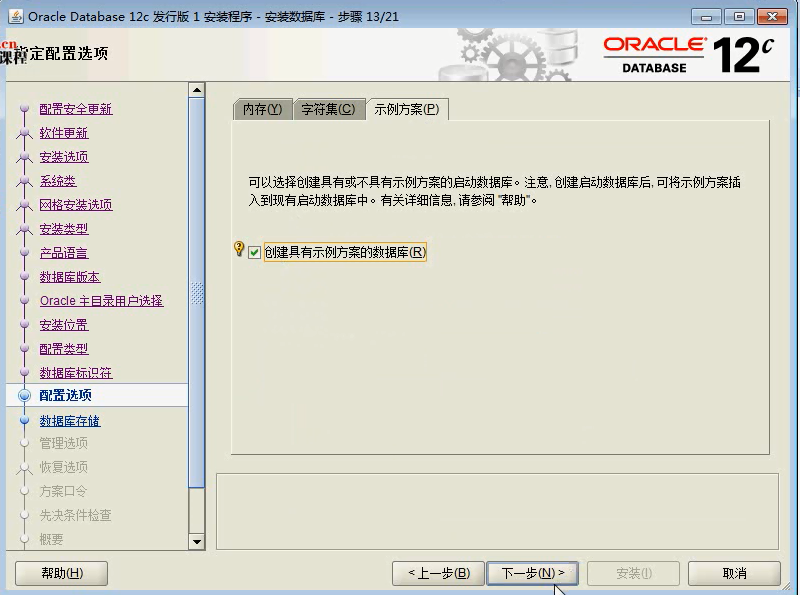This screenshot has width=800, height=595.
Task: Minimize the Oracle installer window
Action: [706, 17]
